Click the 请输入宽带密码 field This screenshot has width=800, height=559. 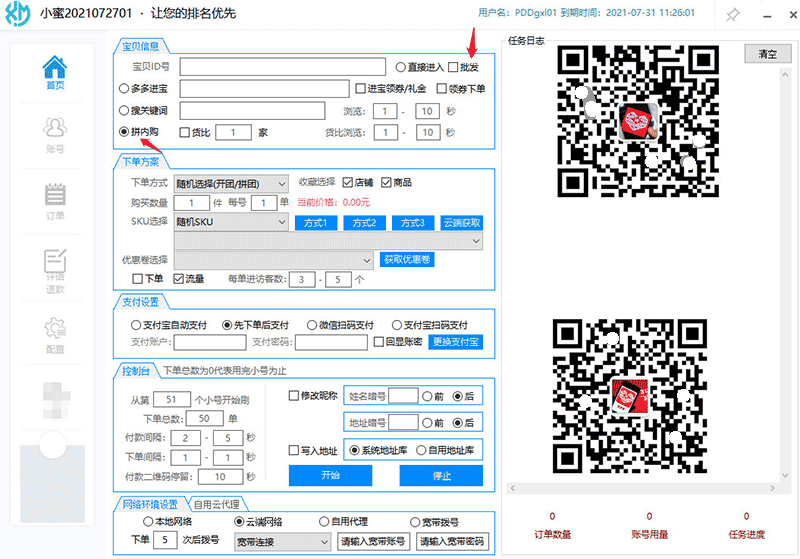453,542
